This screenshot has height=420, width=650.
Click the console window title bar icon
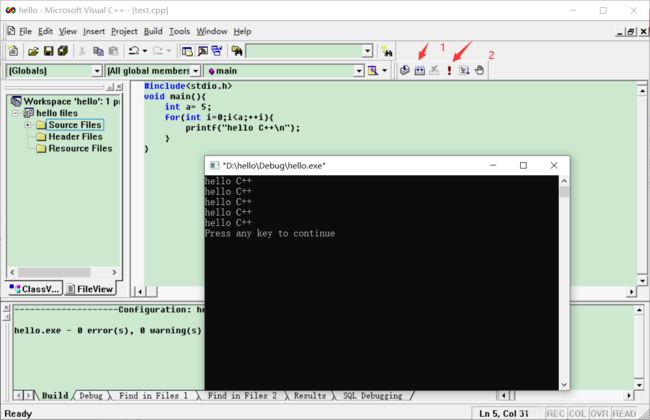[x=214, y=165]
